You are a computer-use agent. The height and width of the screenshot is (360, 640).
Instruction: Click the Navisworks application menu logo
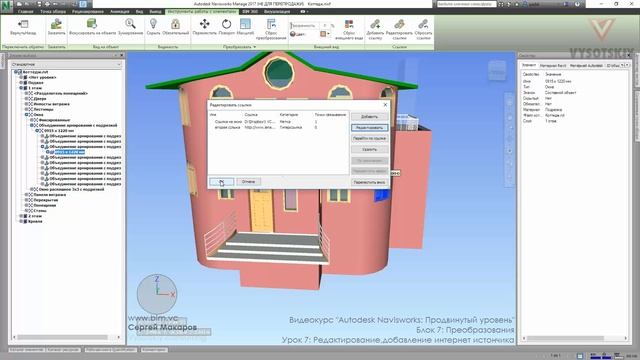pos(6,7)
